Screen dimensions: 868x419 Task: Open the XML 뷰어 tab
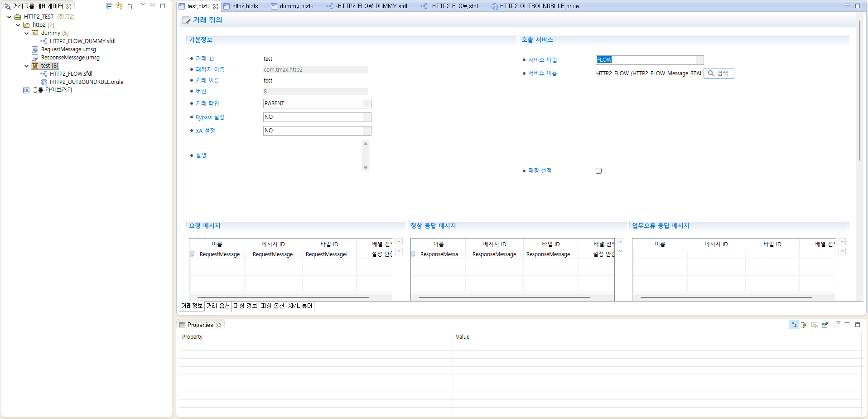[300, 306]
